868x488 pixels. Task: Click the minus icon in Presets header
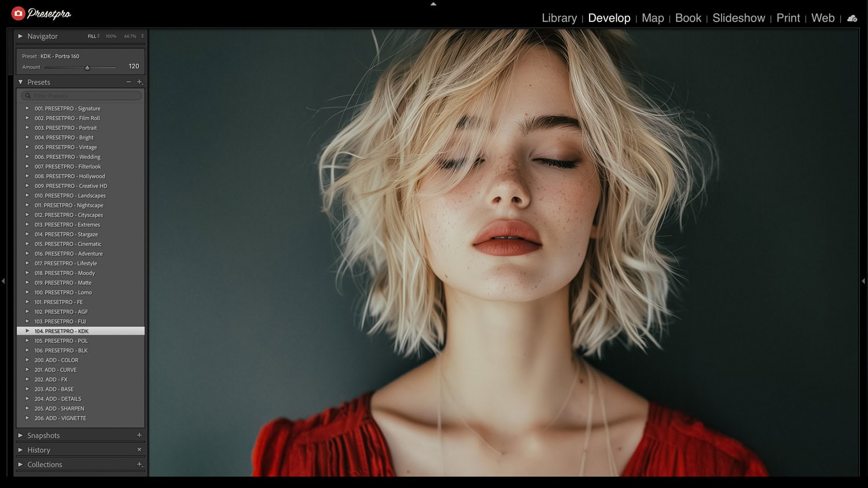(128, 82)
